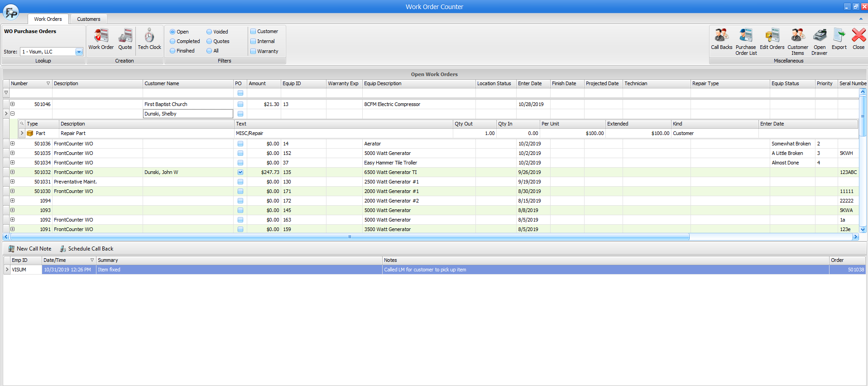The image size is (868, 386).
Task: Toggle PO checkbox for work order 501046
Action: (240, 104)
